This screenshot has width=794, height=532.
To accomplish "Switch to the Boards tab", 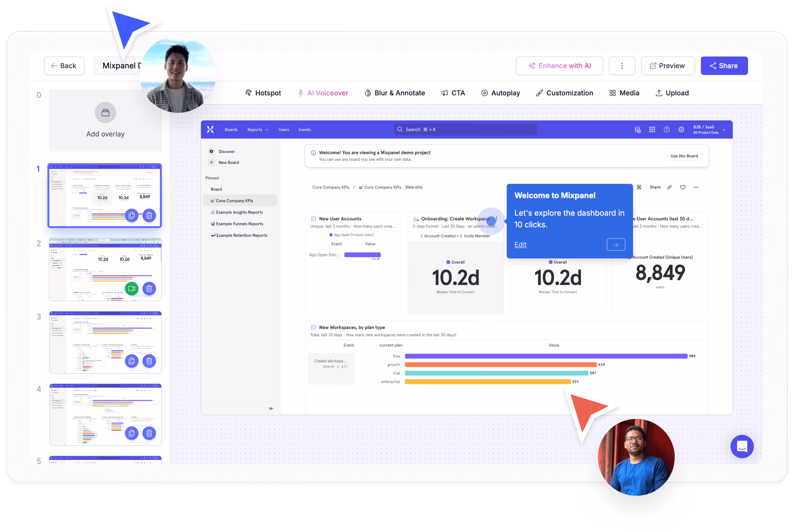I will click(231, 129).
